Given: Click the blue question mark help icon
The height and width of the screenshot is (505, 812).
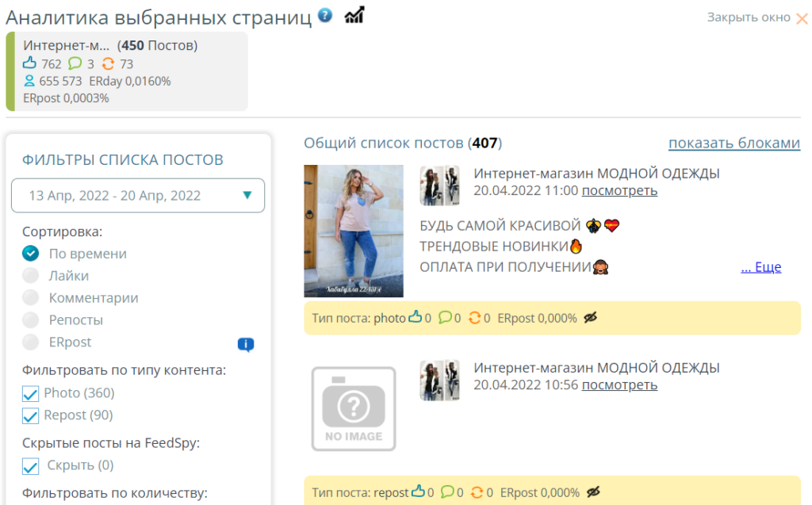Looking at the screenshot, I should click(325, 15).
